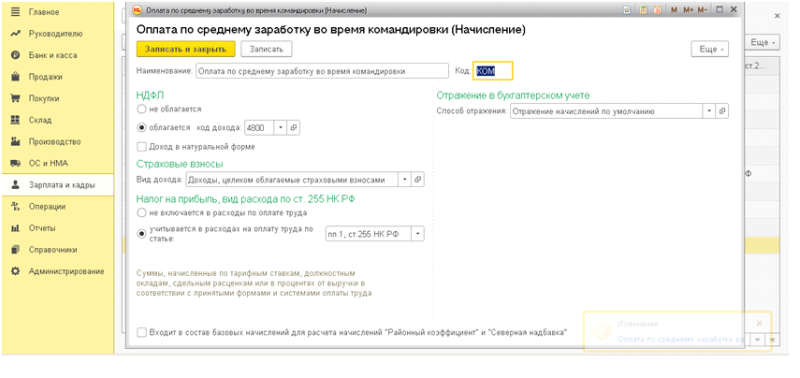Click the M+ memory add button
Viewport: 800px width, 378px height.
click(689, 10)
